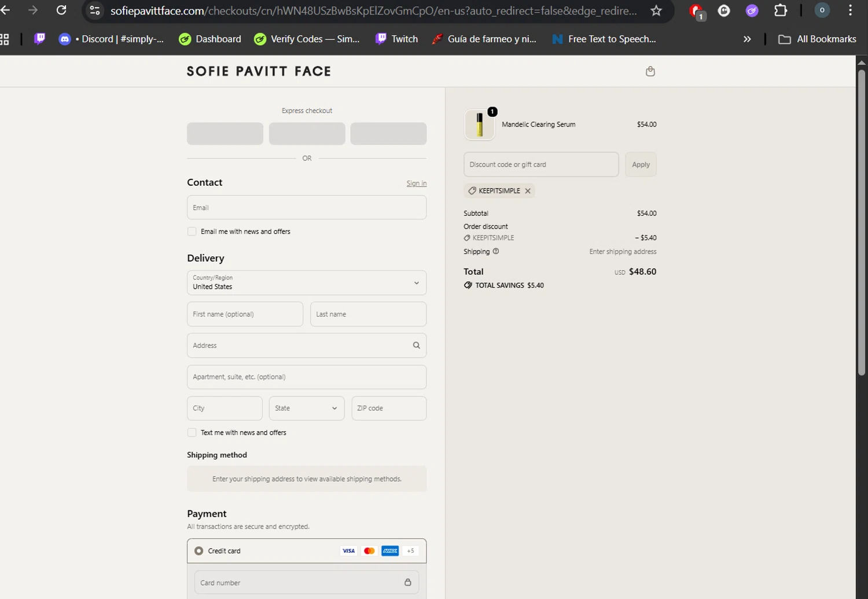This screenshot has height=599, width=868.
Task: Open the site information icon in address bar
Action: 95,10
